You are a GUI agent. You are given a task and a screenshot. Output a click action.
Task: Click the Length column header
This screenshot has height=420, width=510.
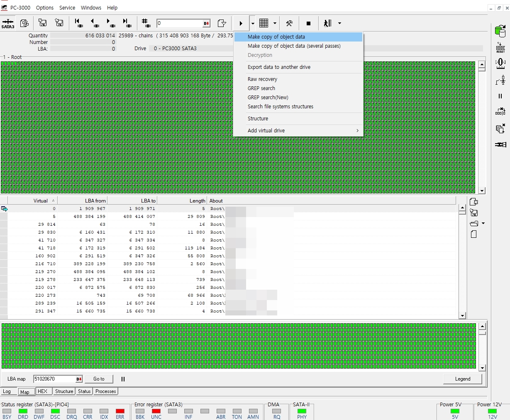tap(182, 201)
